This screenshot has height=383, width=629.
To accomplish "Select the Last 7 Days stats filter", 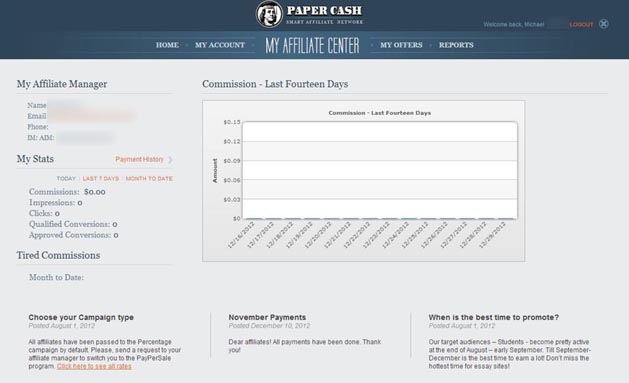I will coord(101,178).
